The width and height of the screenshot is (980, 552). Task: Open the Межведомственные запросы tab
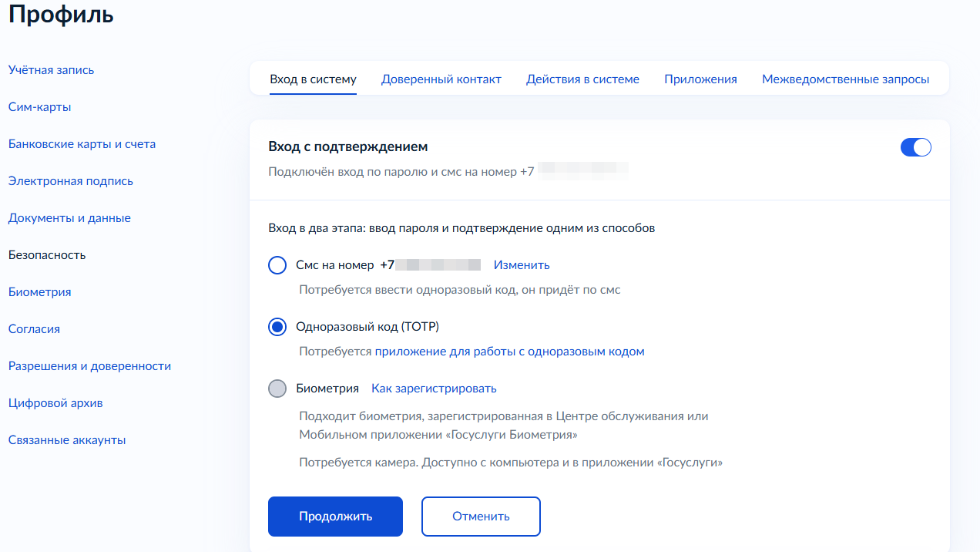845,79
